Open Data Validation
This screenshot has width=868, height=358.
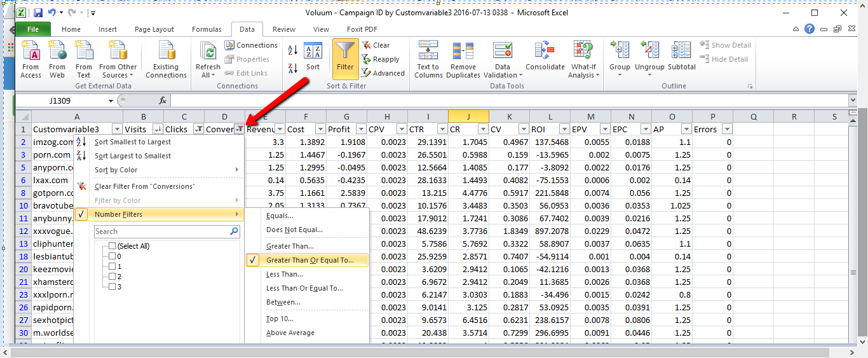coord(502,59)
